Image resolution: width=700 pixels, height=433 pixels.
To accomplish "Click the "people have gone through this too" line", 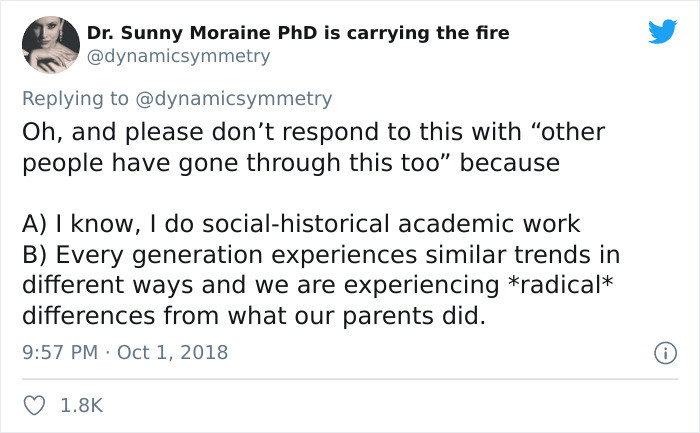I will point(291,163).
